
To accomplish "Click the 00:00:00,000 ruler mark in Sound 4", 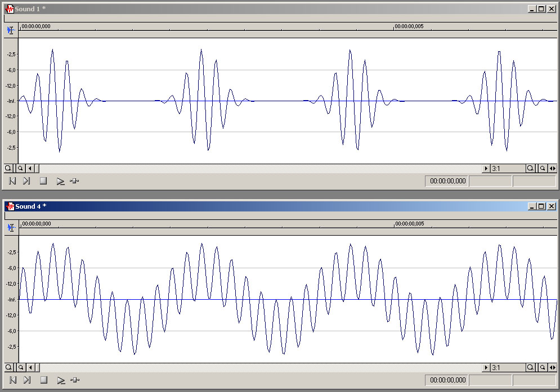I will click(37, 224).
